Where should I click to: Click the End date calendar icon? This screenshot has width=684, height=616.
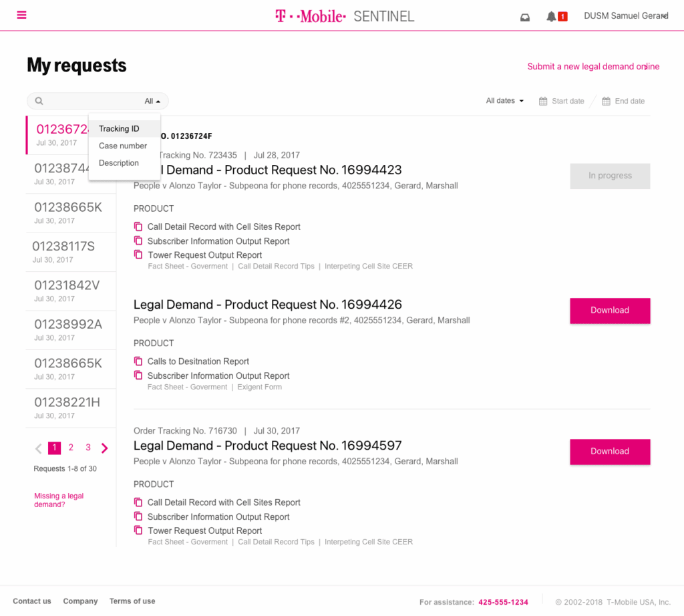pyautogui.click(x=606, y=102)
